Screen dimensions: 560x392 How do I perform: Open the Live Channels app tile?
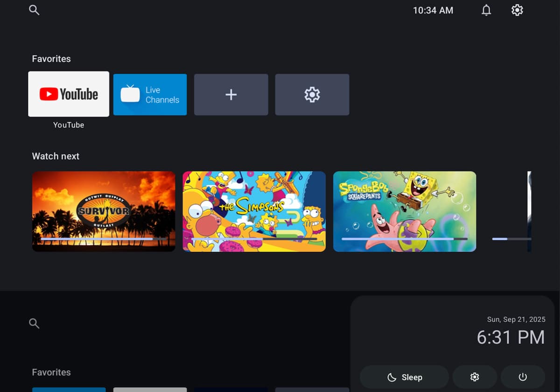tap(150, 94)
